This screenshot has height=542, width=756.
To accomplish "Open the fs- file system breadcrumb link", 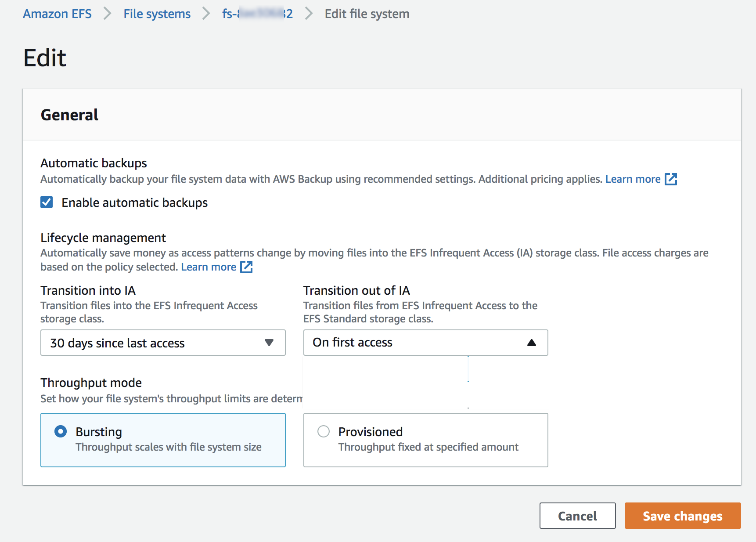I will [257, 14].
